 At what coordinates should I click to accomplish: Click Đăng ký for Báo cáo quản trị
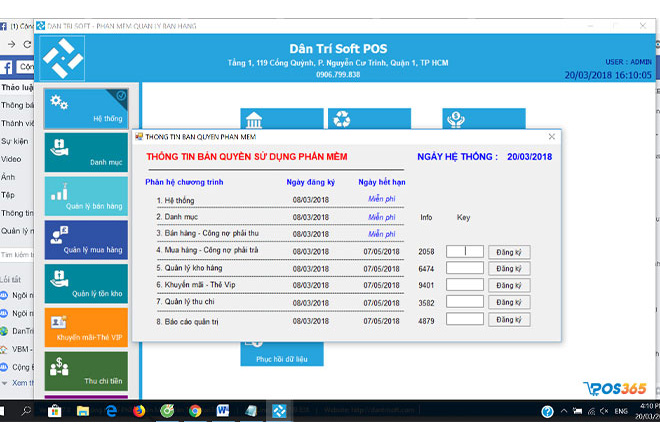[509, 320]
